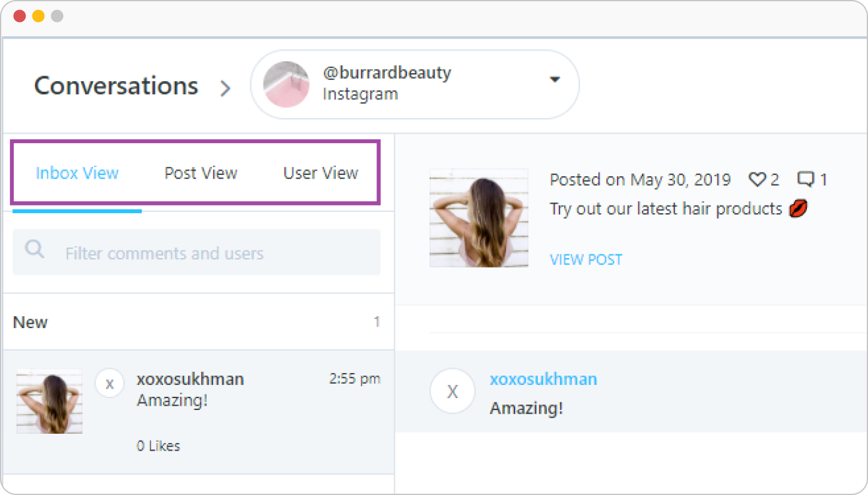Click the VIEW POST link
The width and height of the screenshot is (868, 495).
586,259
